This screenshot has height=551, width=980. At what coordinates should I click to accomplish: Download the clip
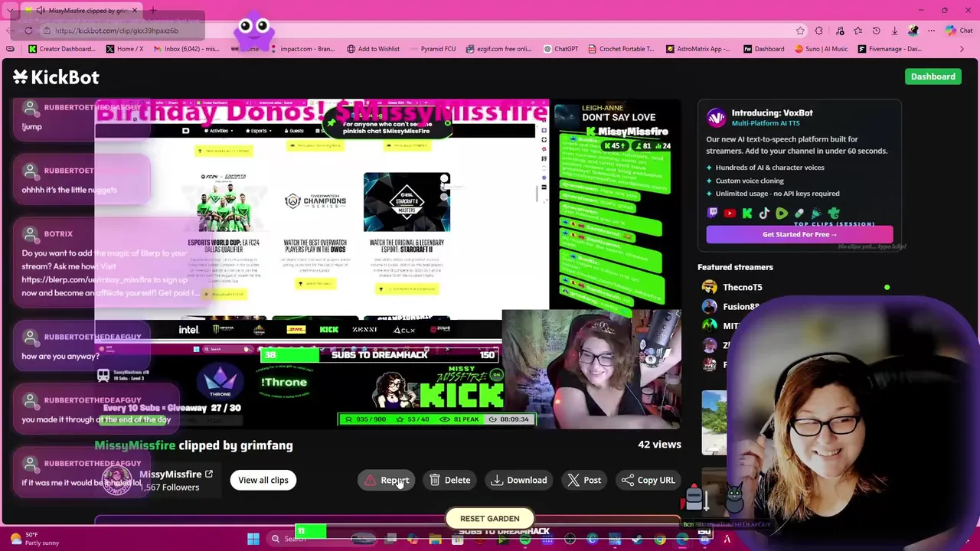[519, 480]
